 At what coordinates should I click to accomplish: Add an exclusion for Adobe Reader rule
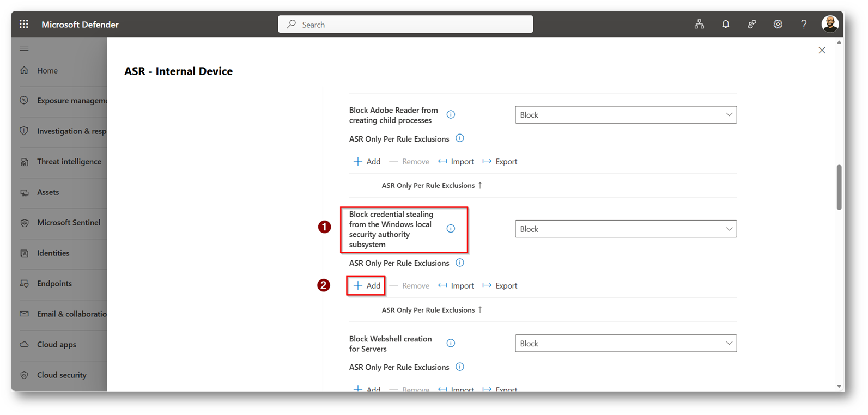[x=367, y=162]
